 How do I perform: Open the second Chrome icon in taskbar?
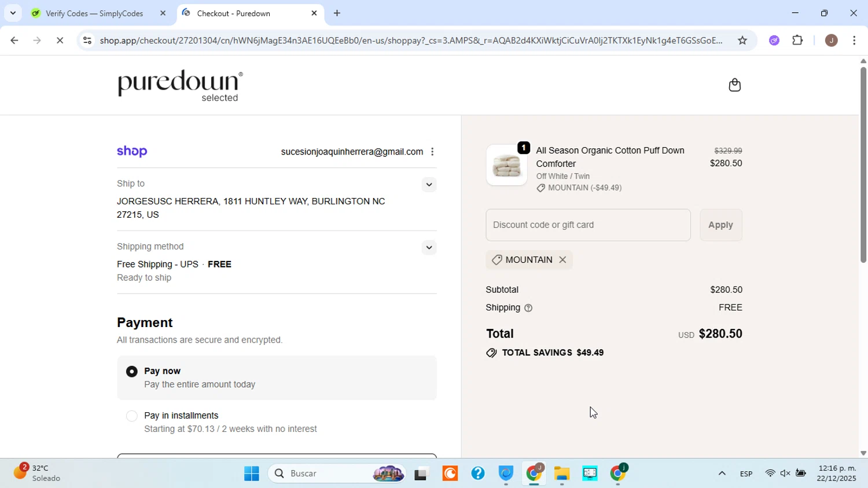617,474
